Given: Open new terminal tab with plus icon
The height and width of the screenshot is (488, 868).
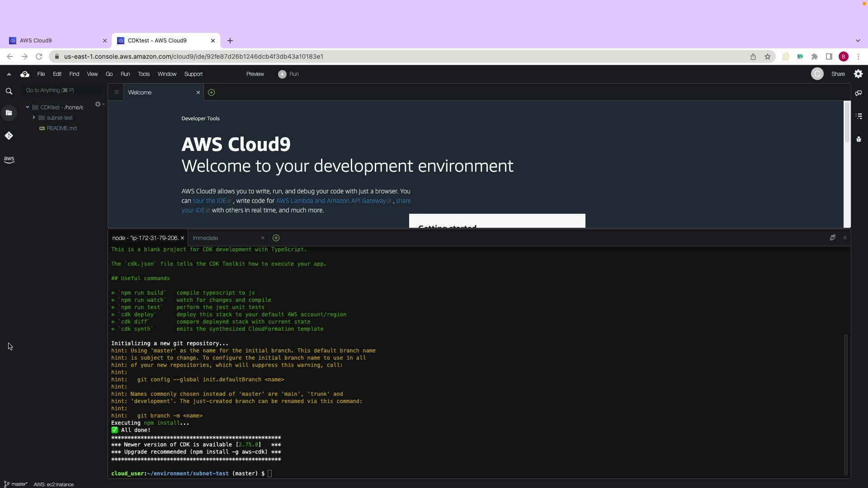Looking at the screenshot, I should [x=276, y=238].
